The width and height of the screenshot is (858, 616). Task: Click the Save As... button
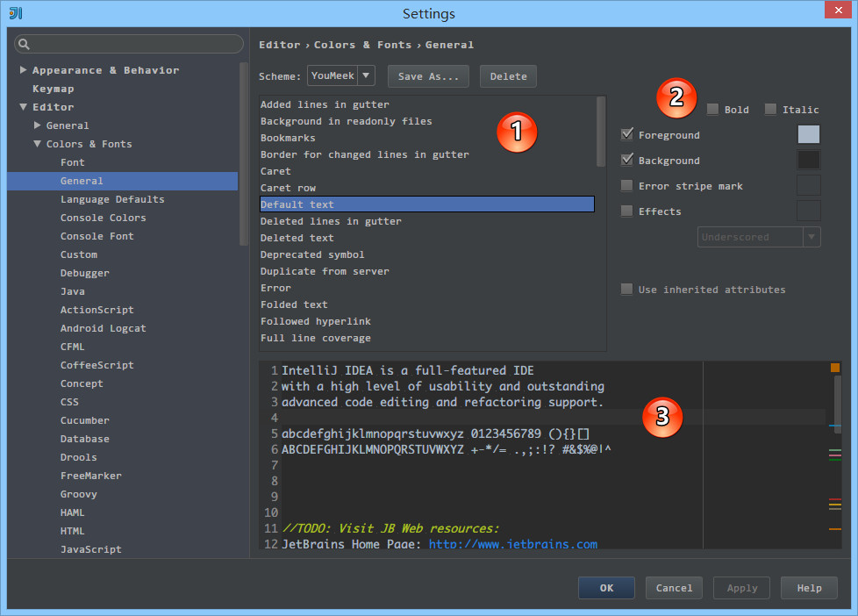tap(428, 76)
